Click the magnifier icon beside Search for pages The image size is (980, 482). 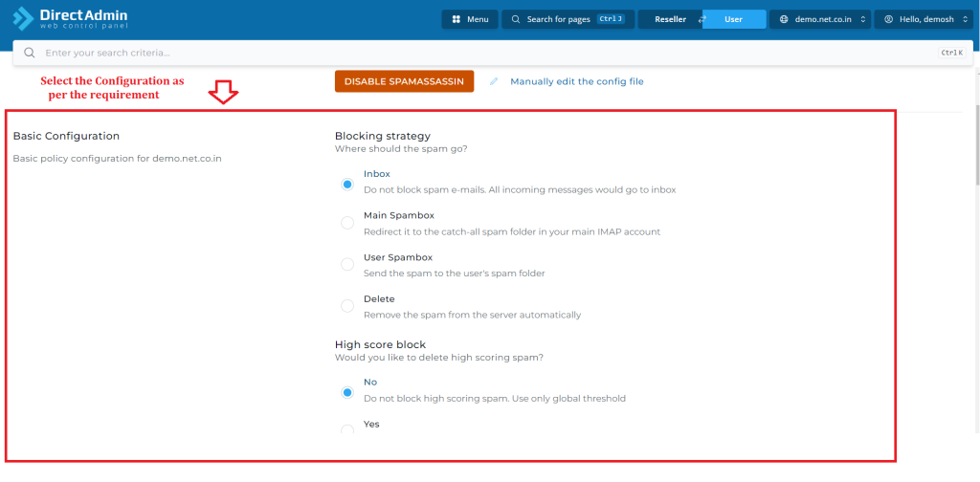point(516,19)
